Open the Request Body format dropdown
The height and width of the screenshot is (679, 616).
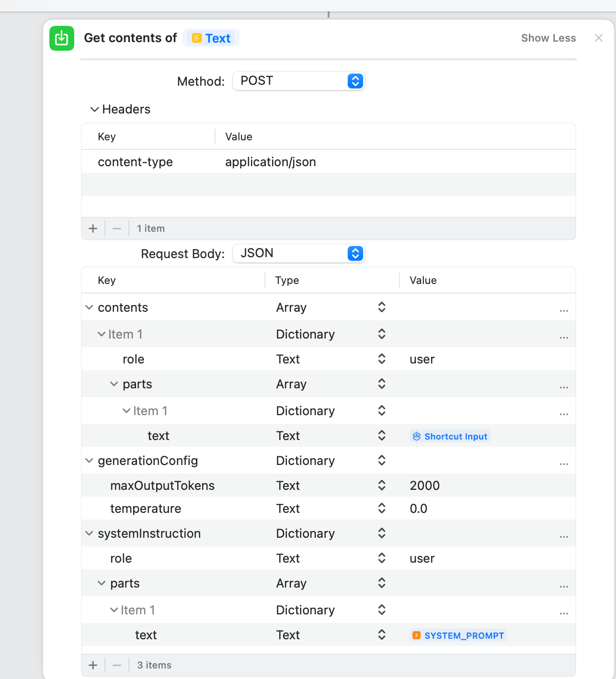click(x=298, y=253)
